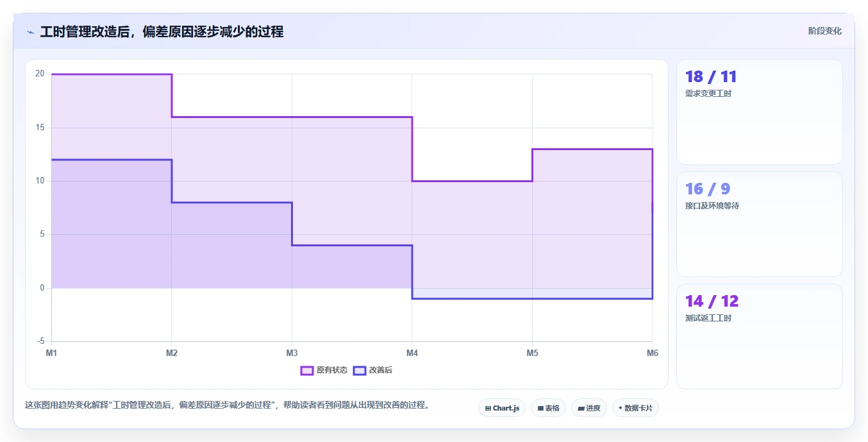This screenshot has height=442, width=868.
Task: Click the chart description text below the chart
Action: [x=227, y=405]
